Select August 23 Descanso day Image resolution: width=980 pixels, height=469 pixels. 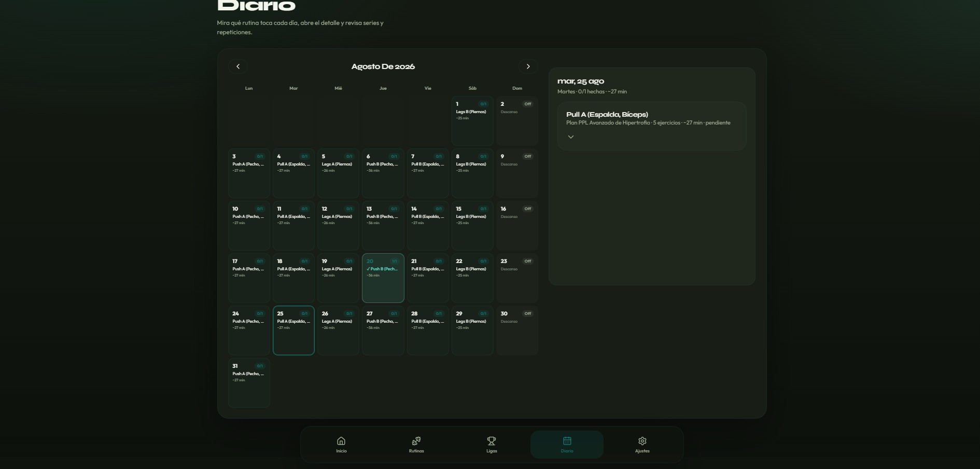517,278
